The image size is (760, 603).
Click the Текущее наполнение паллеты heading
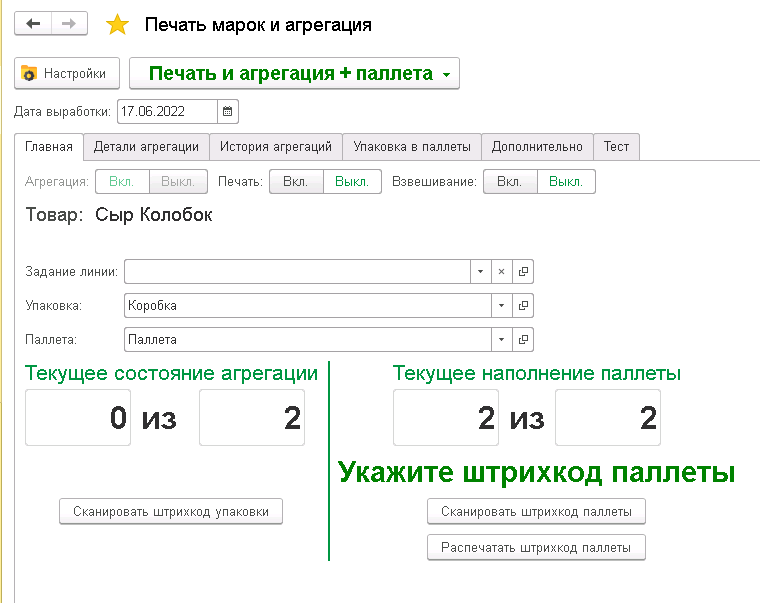point(537,373)
